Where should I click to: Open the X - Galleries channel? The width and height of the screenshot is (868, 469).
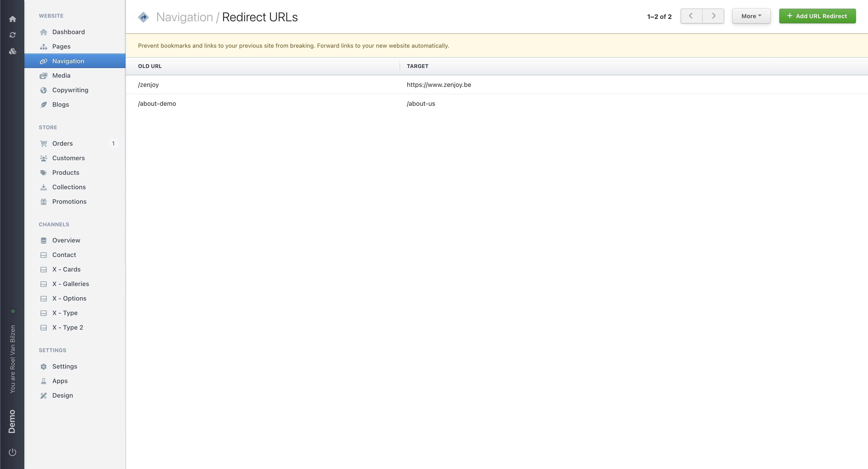(71, 284)
